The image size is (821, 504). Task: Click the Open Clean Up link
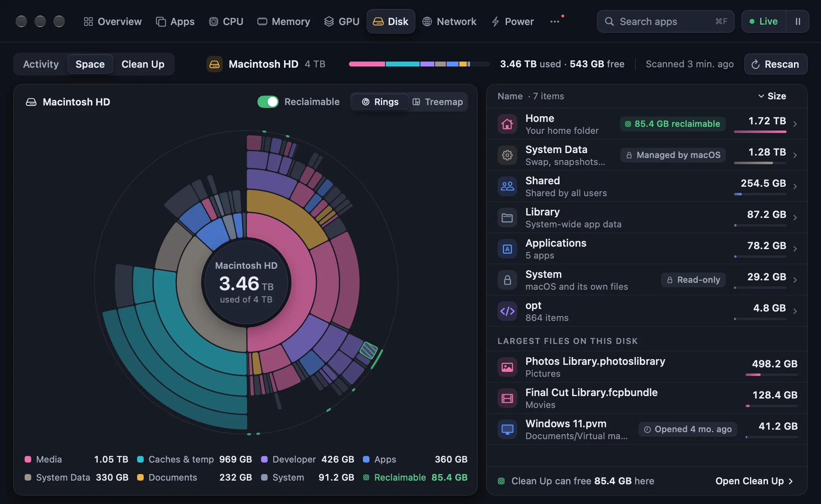click(x=754, y=481)
